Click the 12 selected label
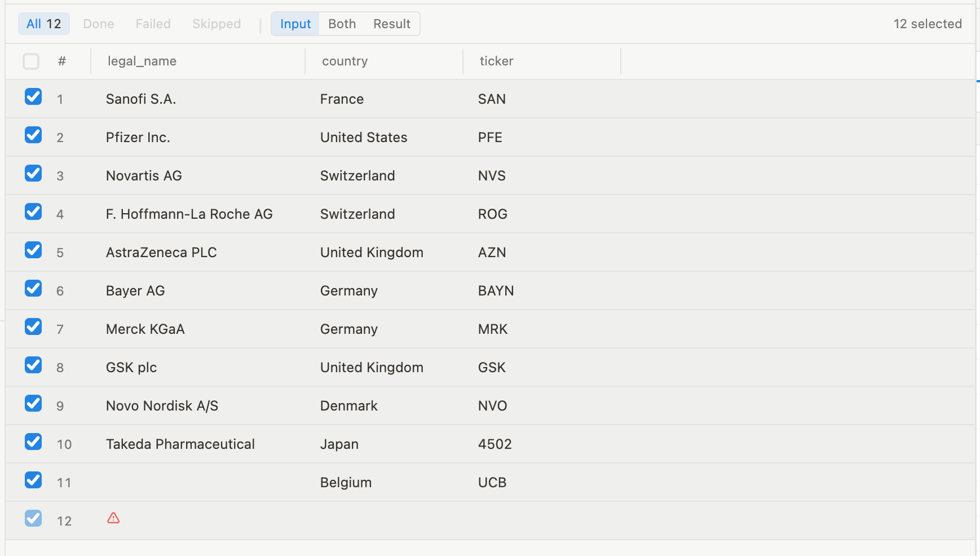980x556 pixels. (x=928, y=24)
